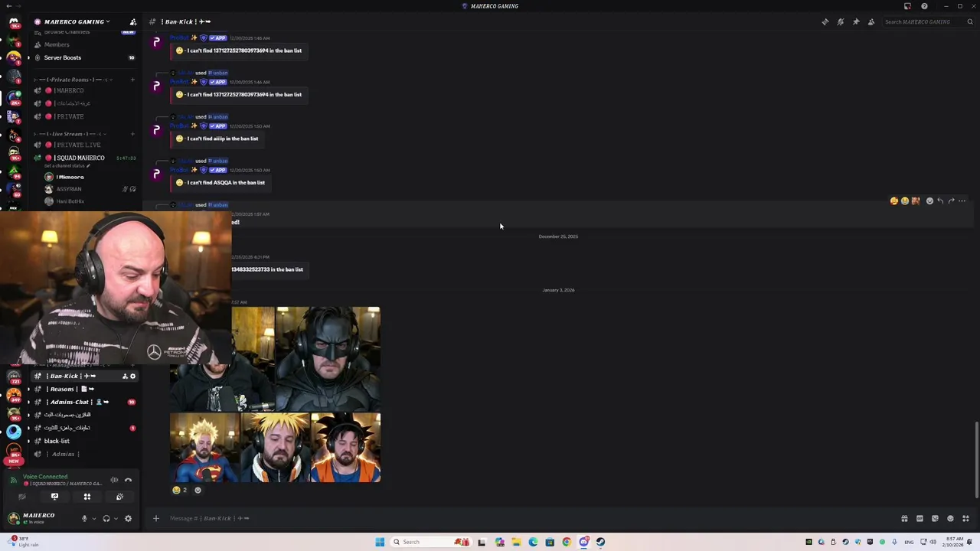The height and width of the screenshot is (551, 980).
Task: Click the invite people icon beside server name
Action: 132,21
